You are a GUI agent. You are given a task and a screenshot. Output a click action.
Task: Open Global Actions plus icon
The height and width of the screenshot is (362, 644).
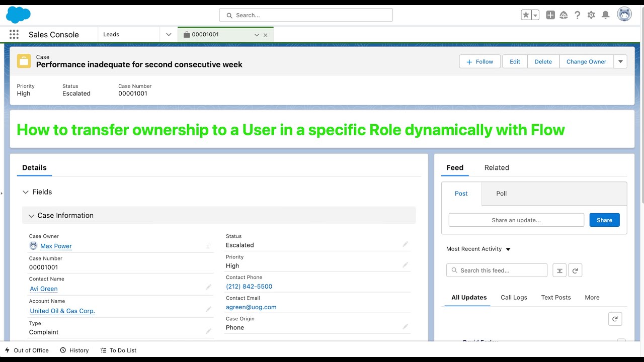(x=550, y=15)
